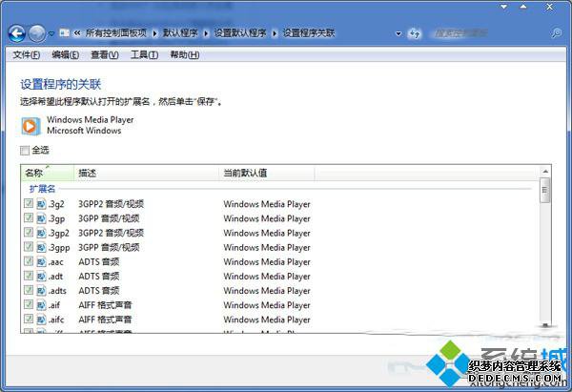Click the .adt file type icon
Viewport: 572px width, 392px height.
pyautogui.click(x=41, y=276)
